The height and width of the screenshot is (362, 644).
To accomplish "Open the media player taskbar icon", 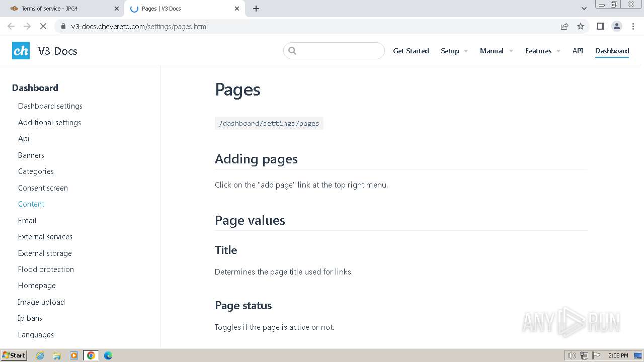I will (x=74, y=355).
